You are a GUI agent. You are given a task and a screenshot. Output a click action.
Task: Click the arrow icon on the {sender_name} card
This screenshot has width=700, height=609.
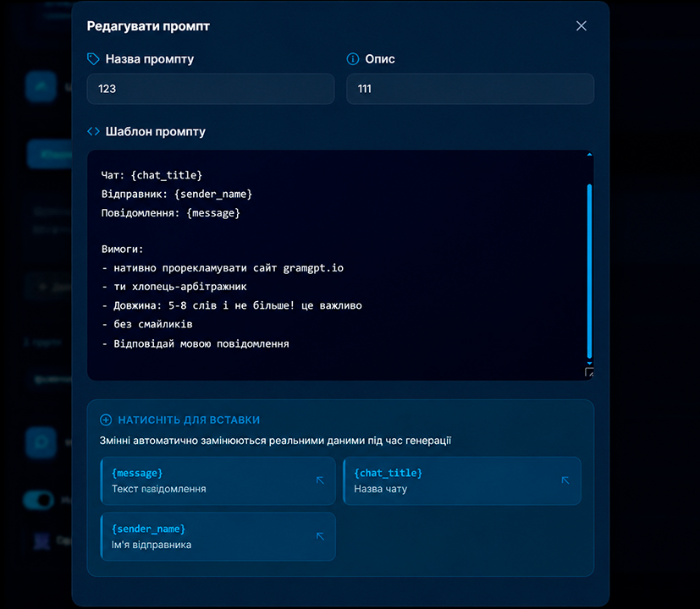pyautogui.click(x=320, y=536)
